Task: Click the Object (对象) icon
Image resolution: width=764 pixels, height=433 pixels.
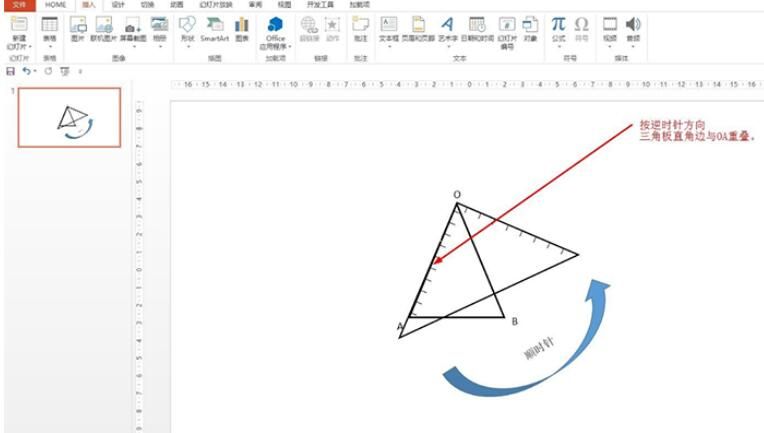Action: click(x=530, y=24)
